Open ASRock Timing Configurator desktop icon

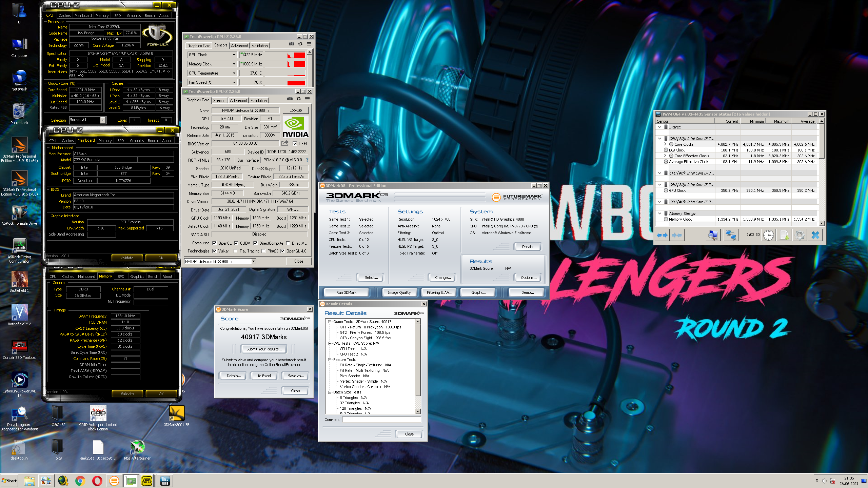coord(19,250)
